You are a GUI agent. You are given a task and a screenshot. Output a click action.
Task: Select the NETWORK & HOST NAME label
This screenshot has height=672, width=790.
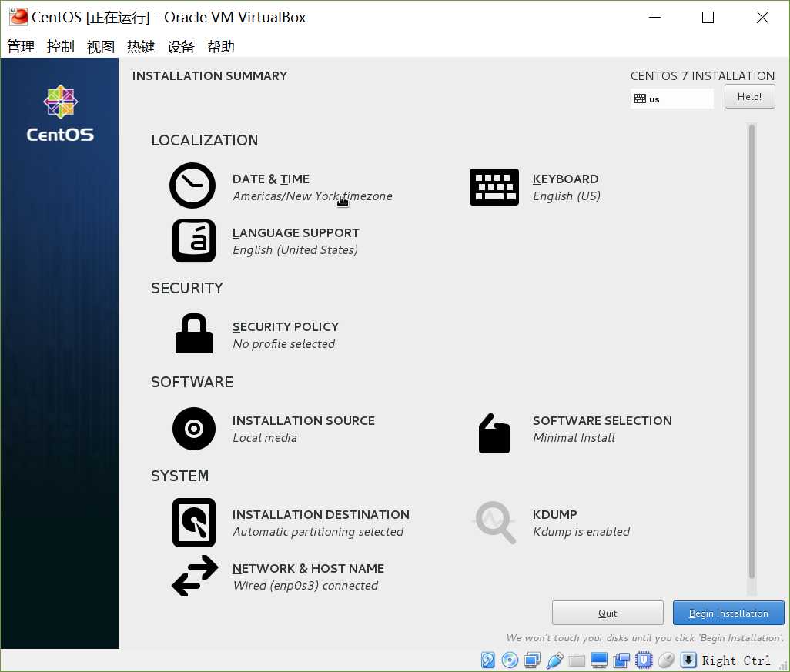pos(308,569)
